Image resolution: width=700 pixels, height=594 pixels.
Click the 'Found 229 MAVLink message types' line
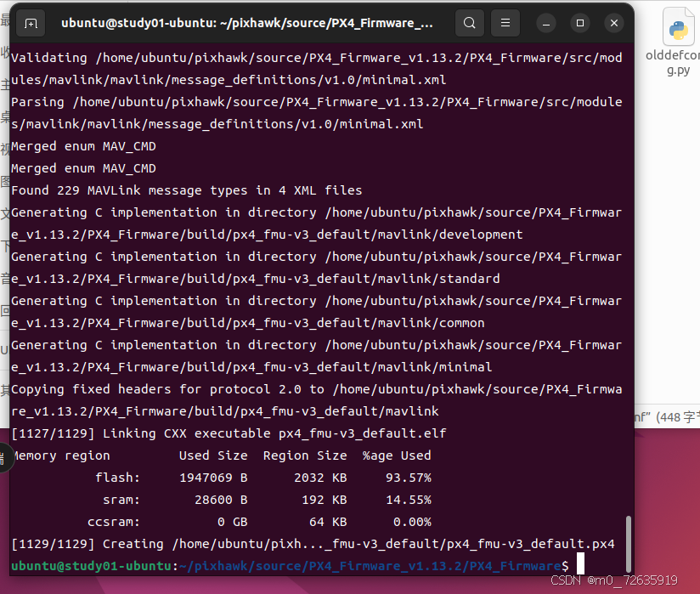pos(187,190)
